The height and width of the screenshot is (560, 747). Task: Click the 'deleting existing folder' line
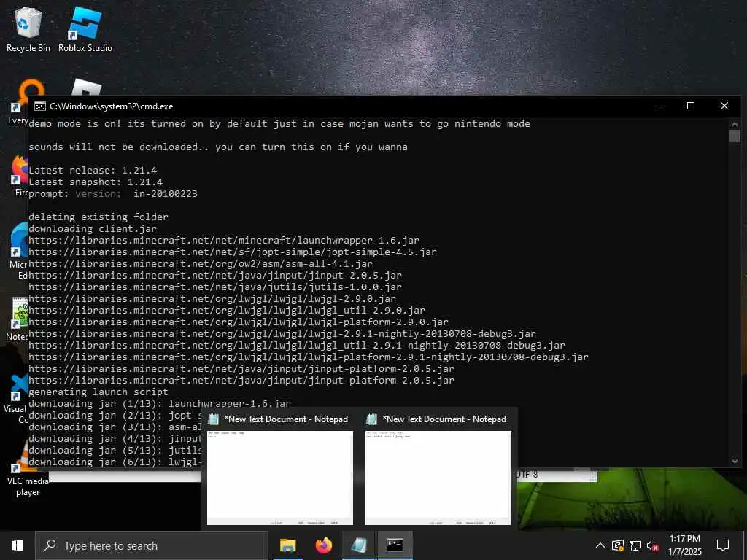tap(98, 217)
